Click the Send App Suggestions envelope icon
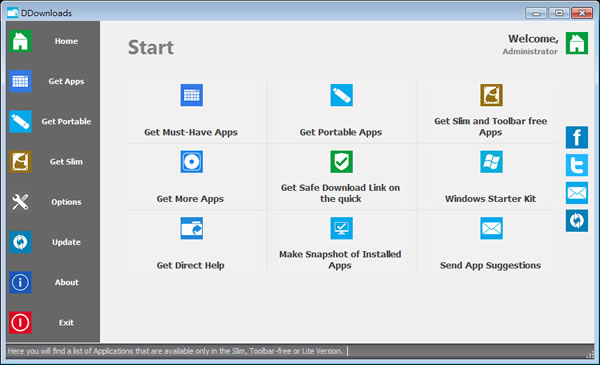The width and height of the screenshot is (600, 365). (x=491, y=228)
